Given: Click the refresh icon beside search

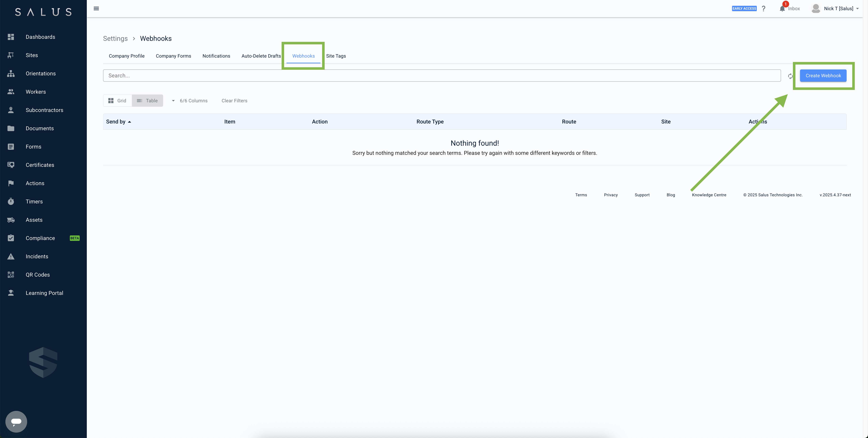Looking at the screenshot, I should [x=790, y=76].
